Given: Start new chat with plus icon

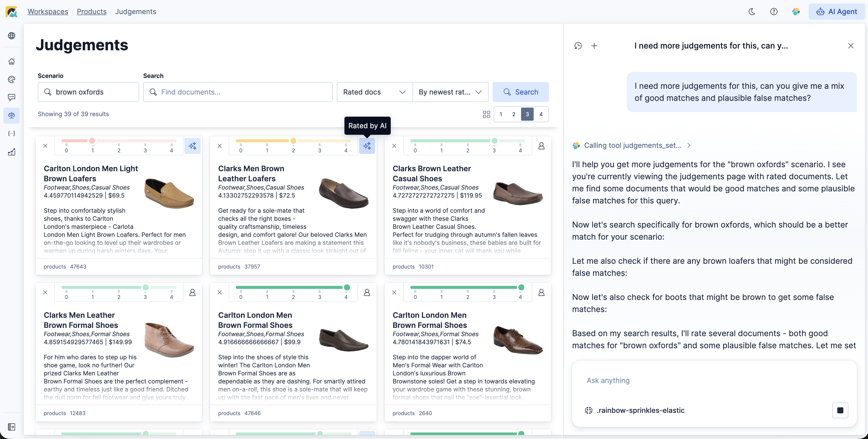Looking at the screenshot, I should (x=594, y=46).
